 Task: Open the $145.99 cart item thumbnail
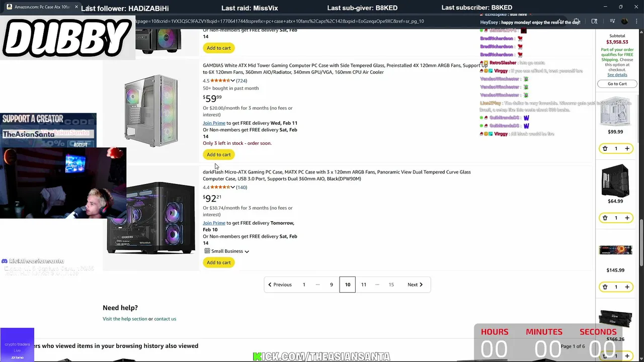[x=615, y=250]
